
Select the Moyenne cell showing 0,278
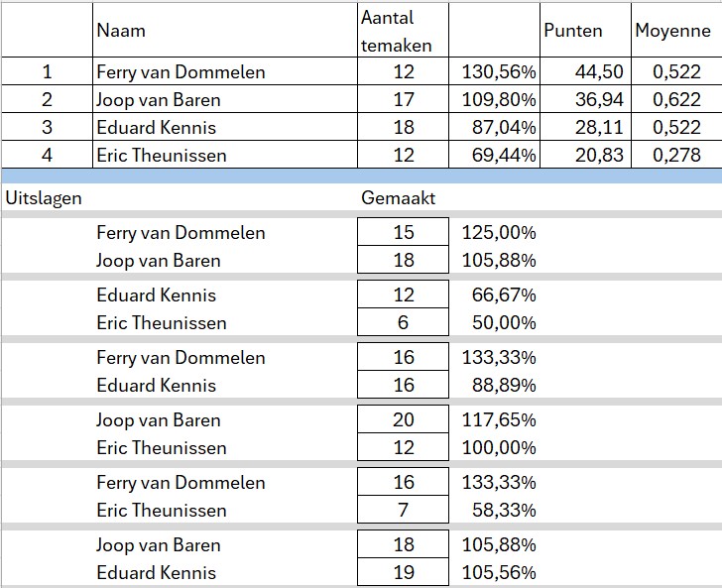[675, 155]
